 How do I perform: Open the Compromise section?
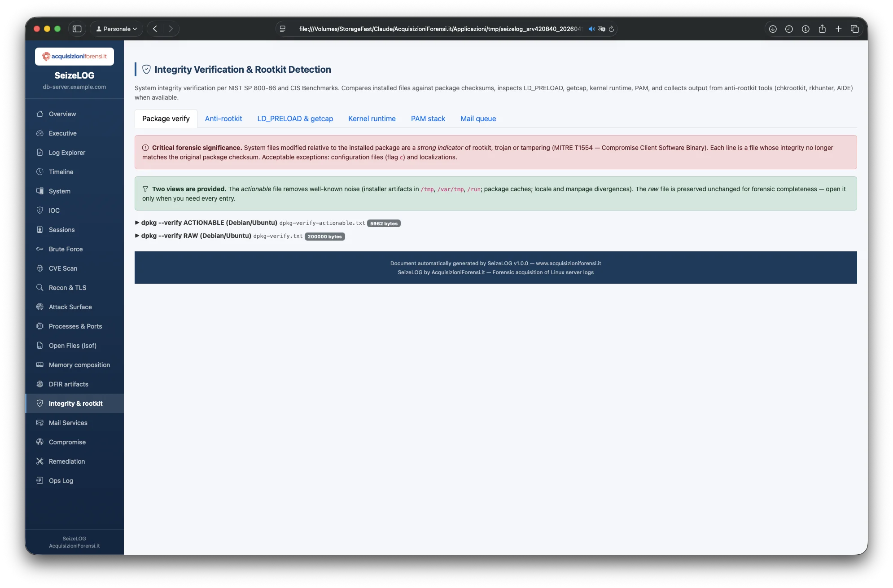point(67,442)
